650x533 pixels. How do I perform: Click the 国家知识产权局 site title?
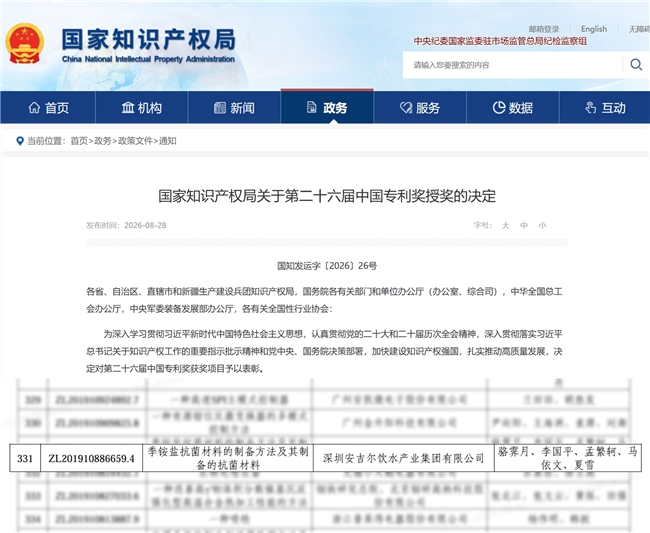click(148, 39)
